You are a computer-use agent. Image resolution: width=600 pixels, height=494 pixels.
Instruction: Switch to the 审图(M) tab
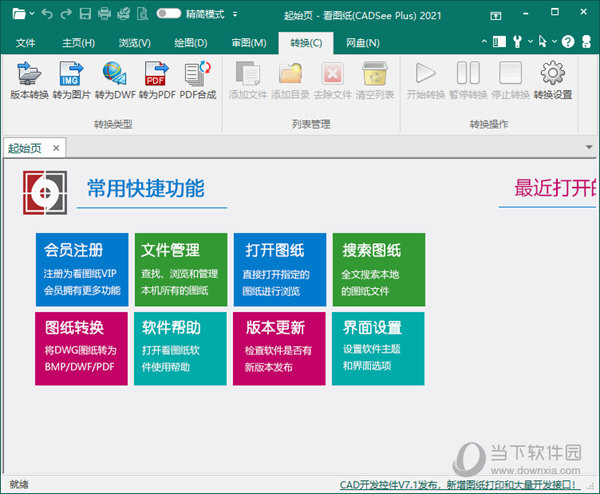coord(249,43)
